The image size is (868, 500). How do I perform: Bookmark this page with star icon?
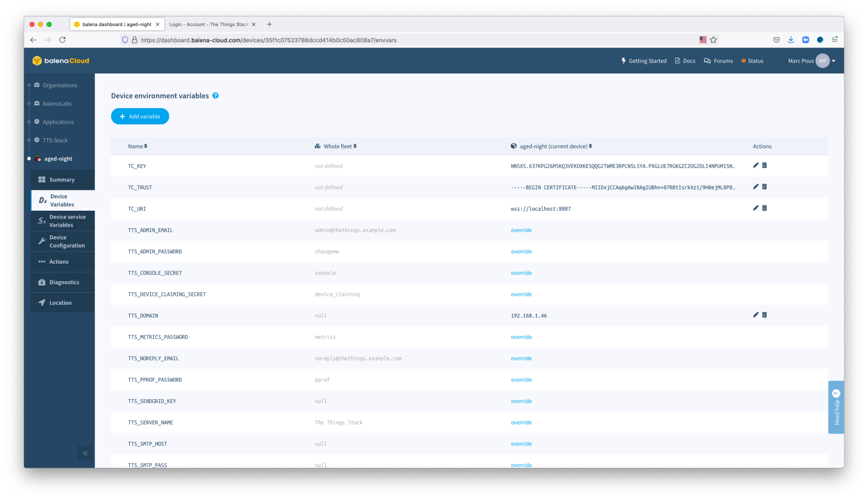713,40
